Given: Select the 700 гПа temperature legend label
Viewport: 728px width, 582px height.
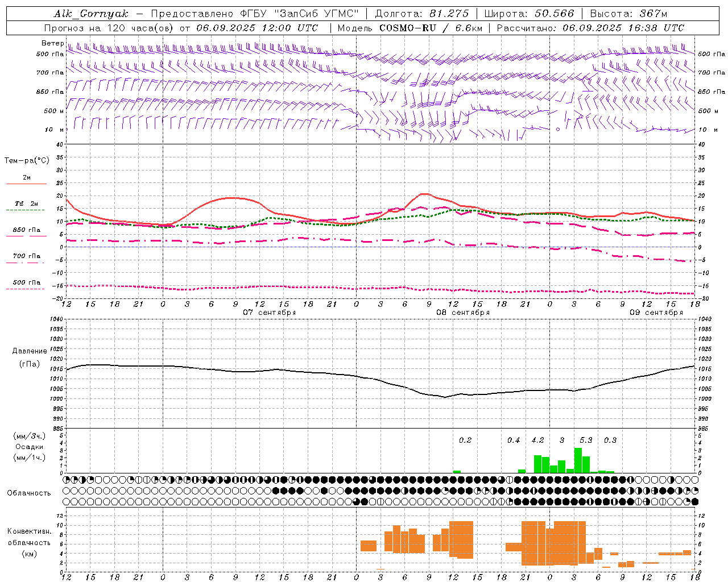Looking at the screenshot, I should tap(27, 256).
